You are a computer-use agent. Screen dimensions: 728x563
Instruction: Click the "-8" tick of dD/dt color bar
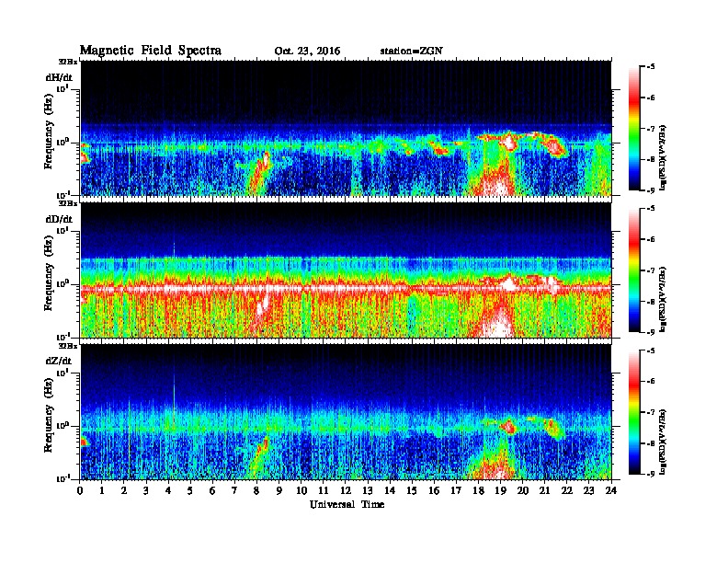pyautogui.click(x=651, y=302)
